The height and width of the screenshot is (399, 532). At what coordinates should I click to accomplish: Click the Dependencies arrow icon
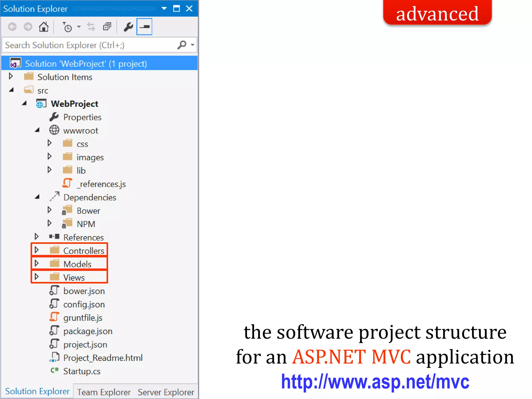tap(55, 197)
